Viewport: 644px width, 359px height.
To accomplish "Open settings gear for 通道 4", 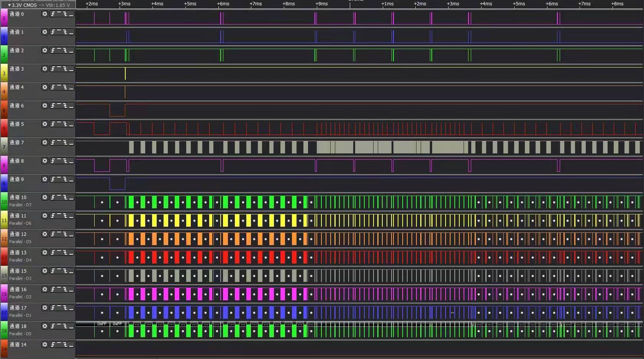I will pyautogui.click(x=45, y=87).
